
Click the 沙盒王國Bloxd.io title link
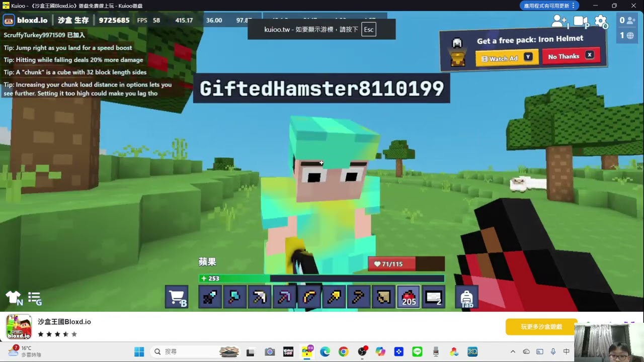click(64, 322)
